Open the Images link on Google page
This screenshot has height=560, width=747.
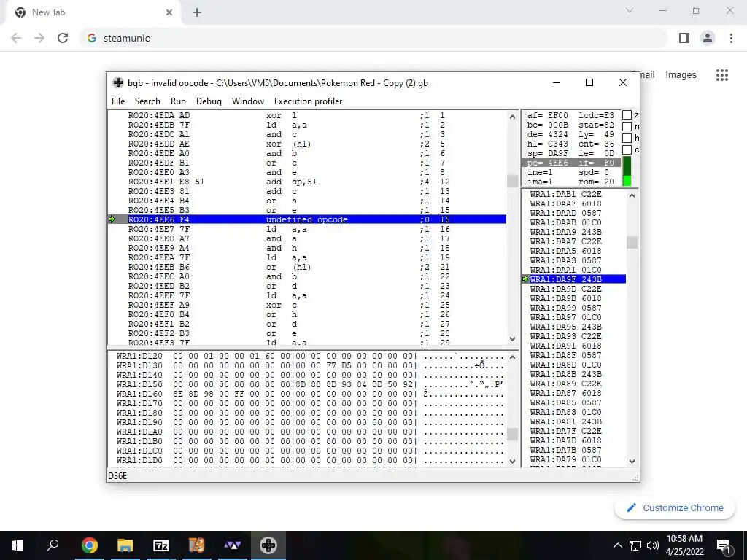coord(681,75)
